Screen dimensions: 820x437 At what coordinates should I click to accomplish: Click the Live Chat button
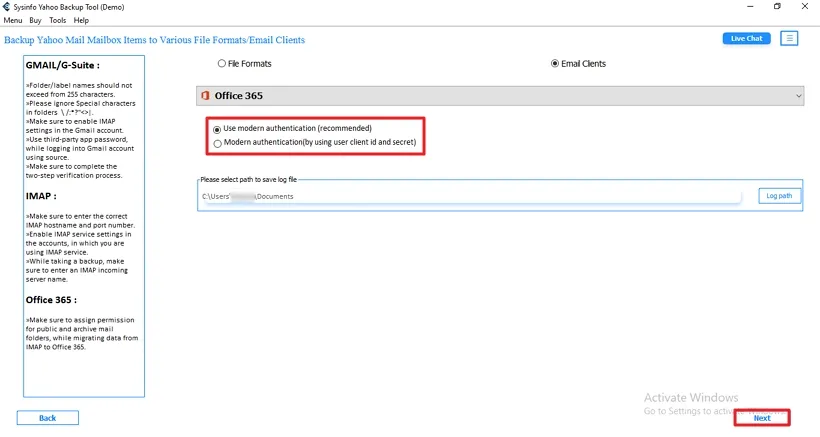(746, 38)
